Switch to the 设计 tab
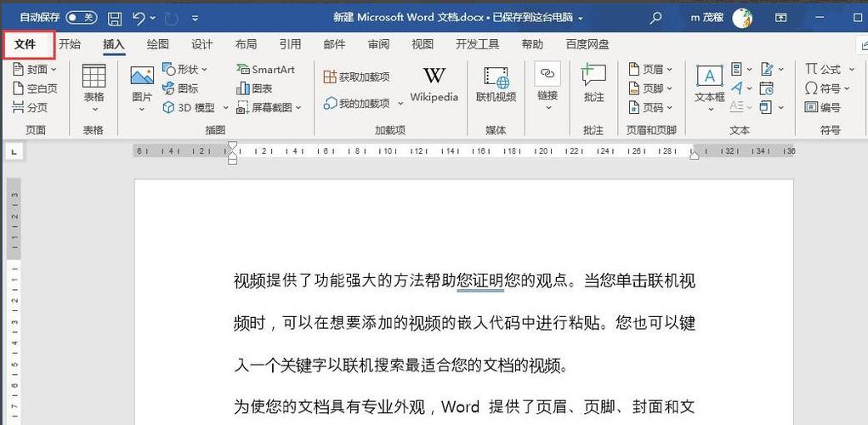The image size is (868, 425). click(202, 45)
